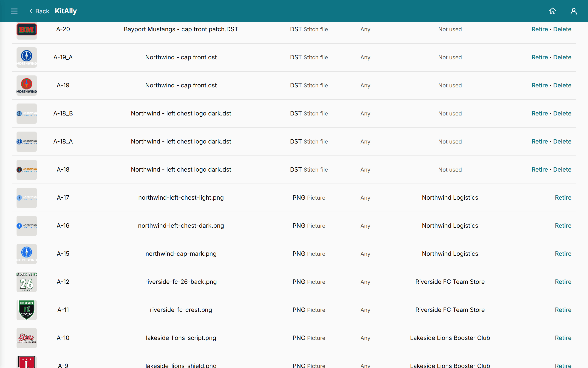
Task: Open the hamburger menu
Action: pos(14,11)
